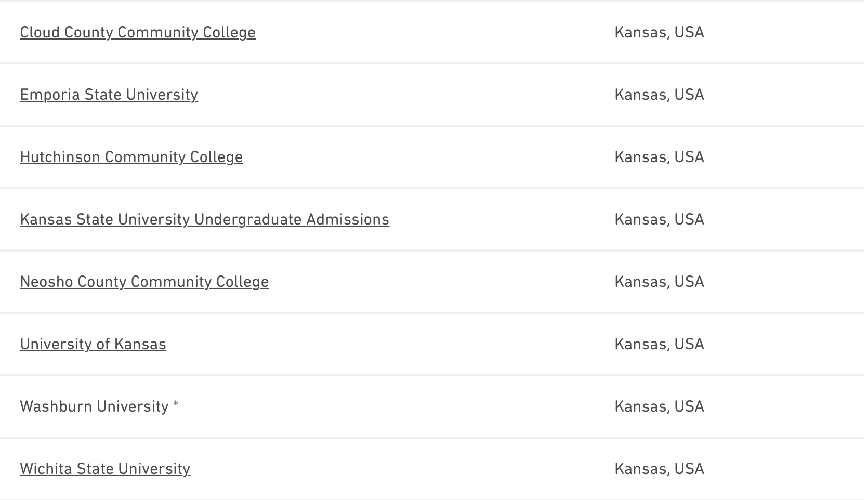868x500 pixels.
Task: Click Kansas, USA beside Cloud County Community College
Action: click(x=659, y=32)
